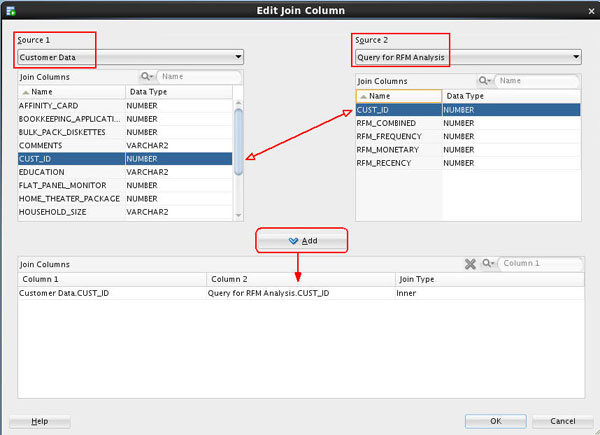This screenshot has width=600, height=435.
Task: Select the AFFINITY_CARD row
Action: click(125, 106)
